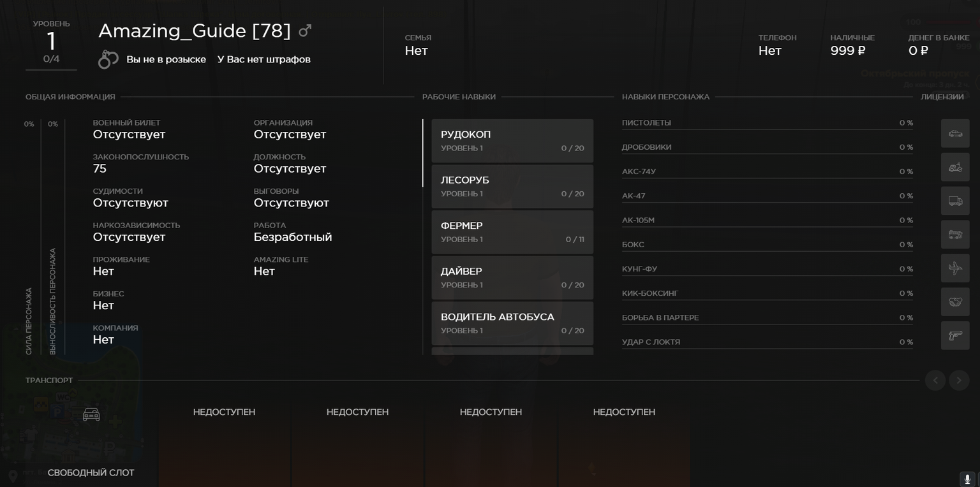Image resolution: width=980 pixels, height=487 pixels.
Task: Click the ДЕНЕГ В БАНКЕ value 0 ₽
Action: [x=918, y=51]
